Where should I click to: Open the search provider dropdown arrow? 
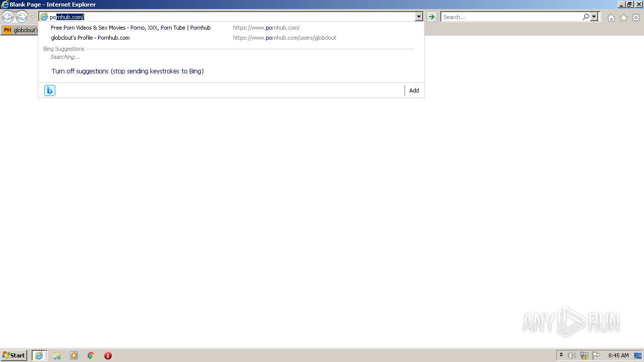tap(594, 17)
